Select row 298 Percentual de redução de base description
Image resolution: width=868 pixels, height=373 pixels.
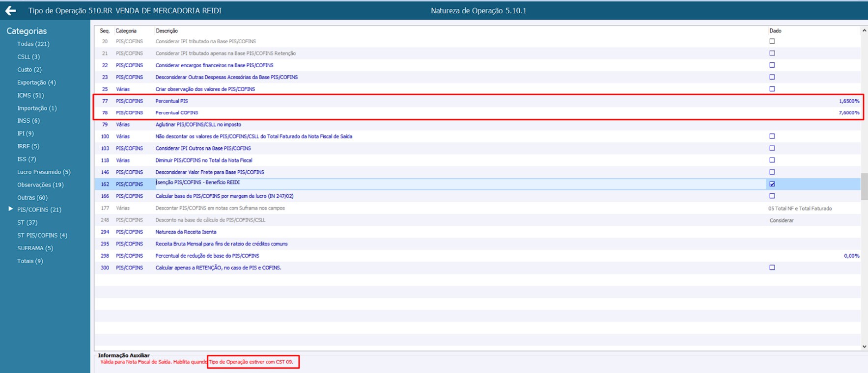pos(207,256)
